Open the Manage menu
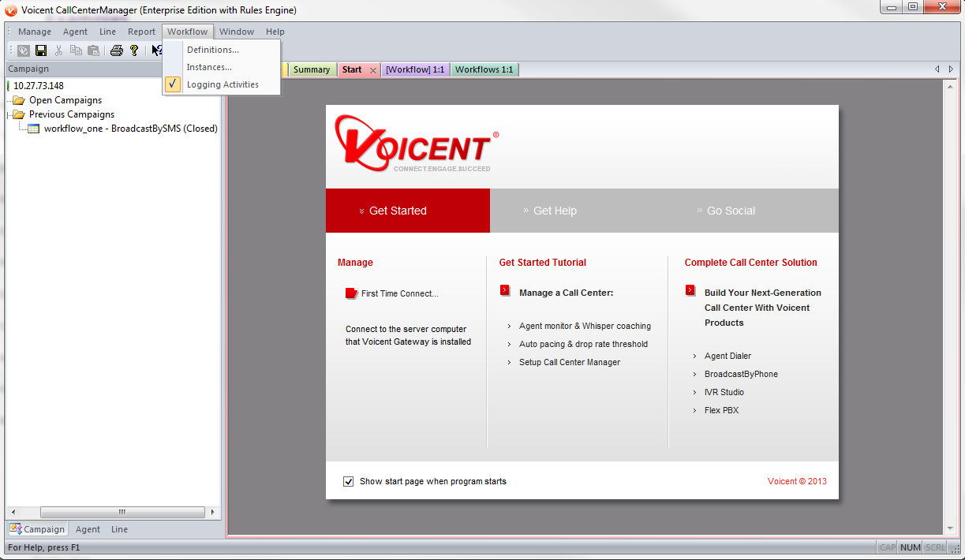The height and width of the screenshot is (560, 965). point(35,32)
